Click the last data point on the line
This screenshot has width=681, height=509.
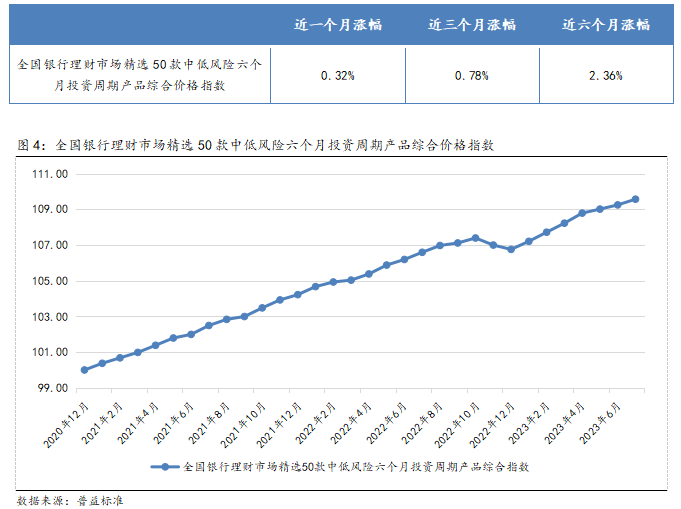(635, 199)
